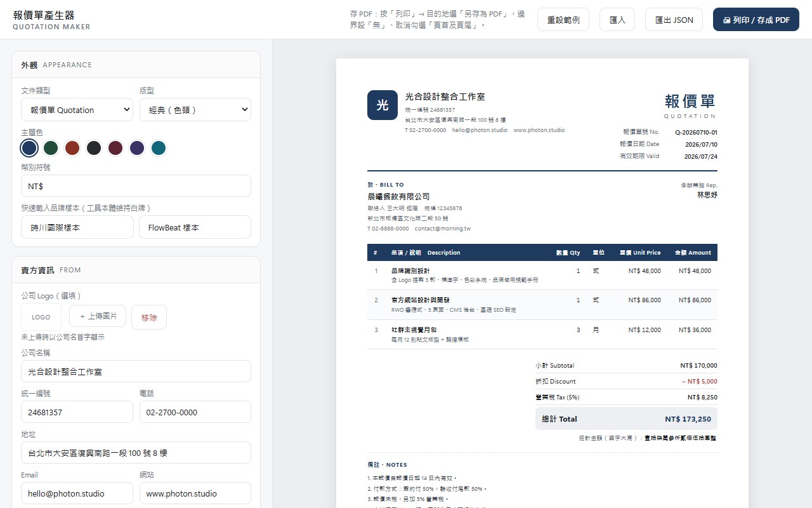The image size is (812, 508).
Task: Click the 品項 / 說明 Description column header
Action: [x=426, y=253]
